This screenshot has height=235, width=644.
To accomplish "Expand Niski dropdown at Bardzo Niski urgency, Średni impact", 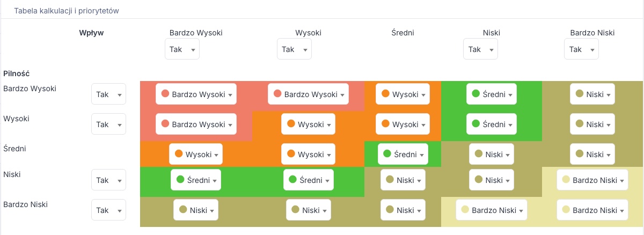I will point(403,210).
